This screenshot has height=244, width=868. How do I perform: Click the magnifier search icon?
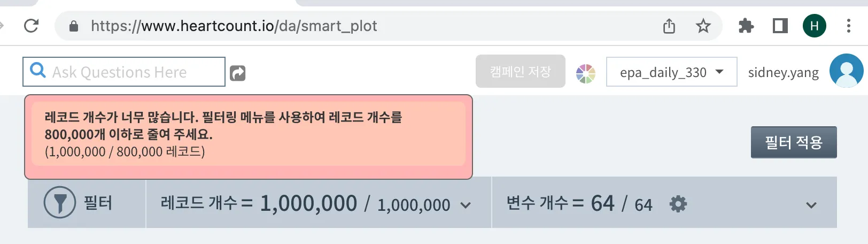(x=38, y=71)
